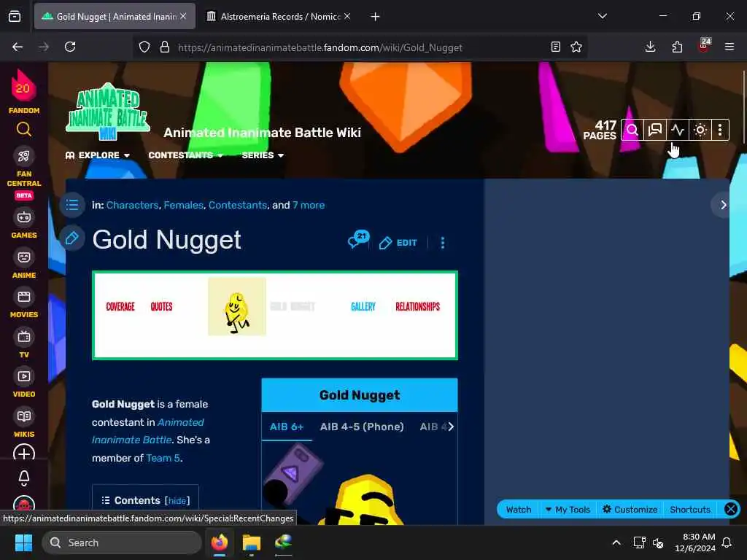Image resolution: width=747 pixels, height=560 pixels.
Task: Click the Animated Inanimate Battle Wiki logo
Action: pos(108,112)
